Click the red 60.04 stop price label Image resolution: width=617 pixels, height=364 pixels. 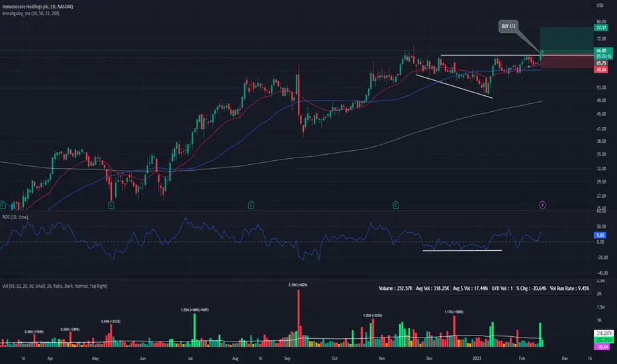point(601,69)
